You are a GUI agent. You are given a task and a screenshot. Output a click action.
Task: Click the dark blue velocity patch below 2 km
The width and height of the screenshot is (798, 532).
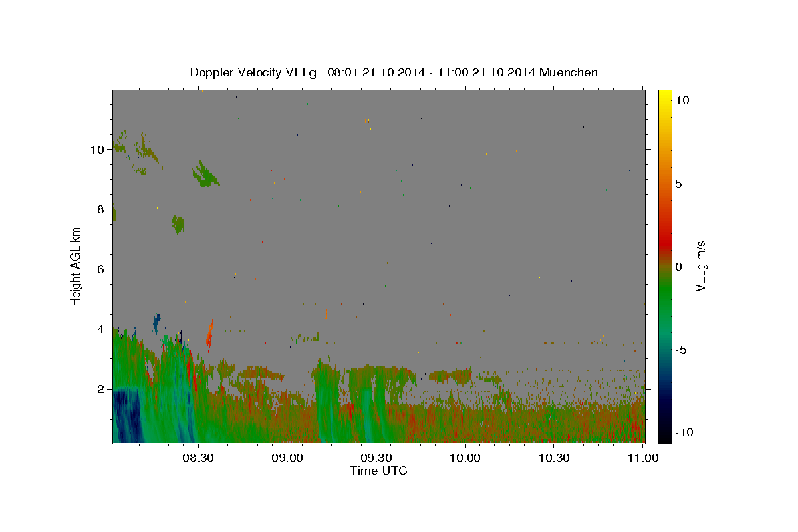(126, 417)
